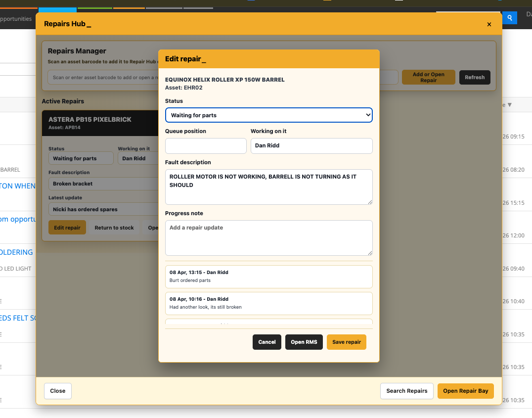Viewport: 532px width, 418px height.
Task: Click Edit repair on Astera PB15 card
Action: pyautogui.click(x=67, y=228)
